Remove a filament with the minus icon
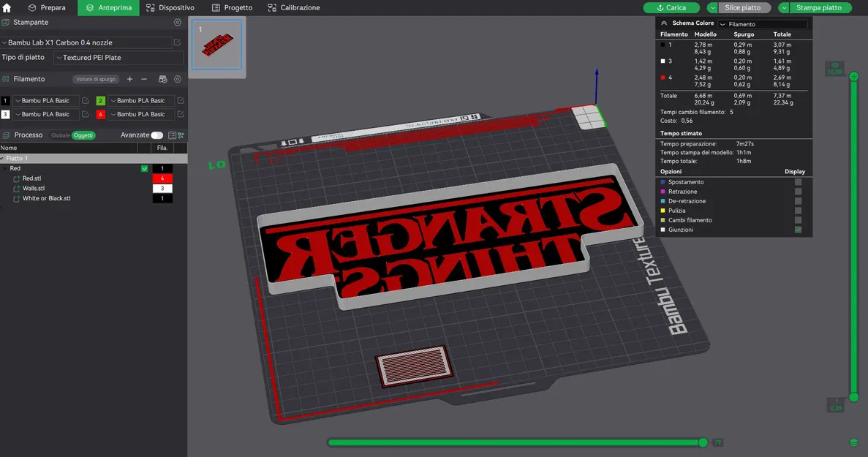This screenshot has height=457, width=868. [x=144, y=79]
